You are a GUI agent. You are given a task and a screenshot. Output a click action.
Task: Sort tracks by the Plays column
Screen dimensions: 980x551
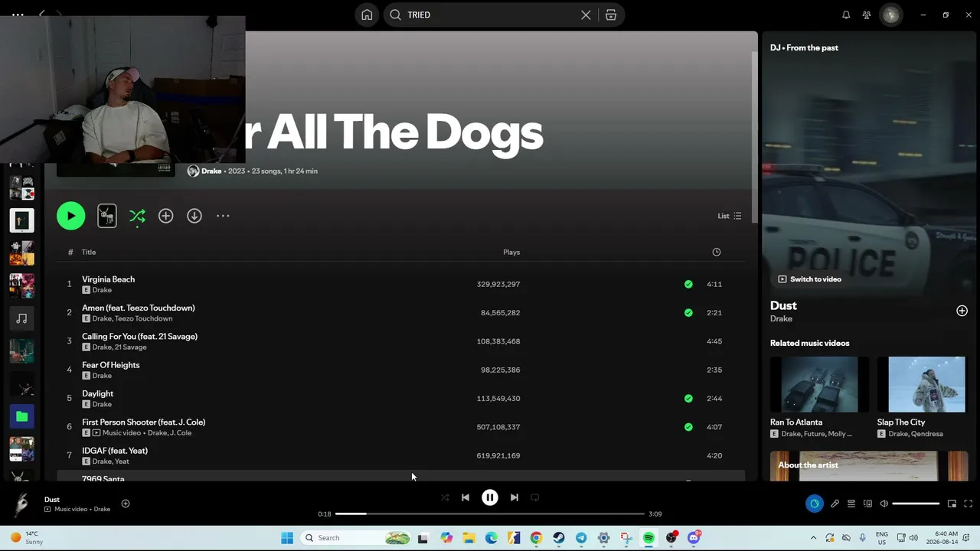pos(511,252)
